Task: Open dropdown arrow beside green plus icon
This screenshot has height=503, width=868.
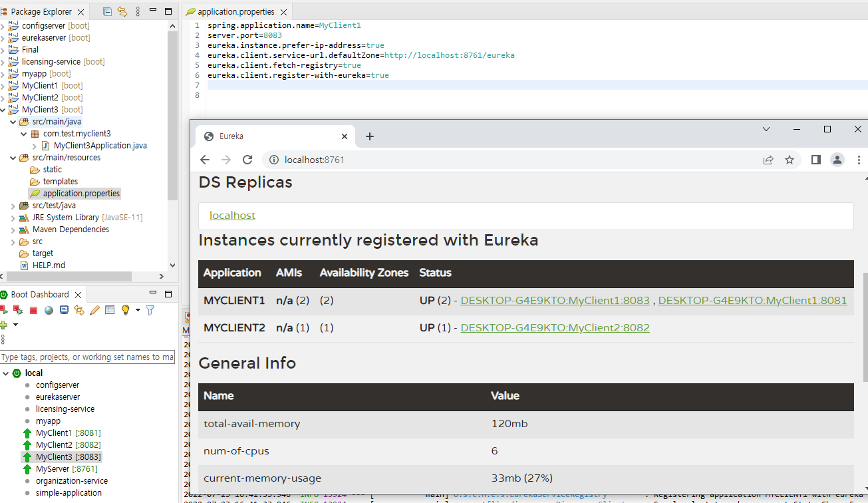Action: click(x=15, y=325)
